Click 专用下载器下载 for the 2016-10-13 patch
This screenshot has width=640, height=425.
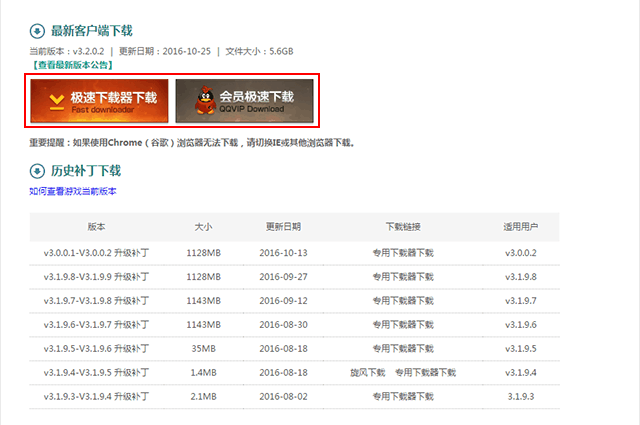click(x=403, y=253)
